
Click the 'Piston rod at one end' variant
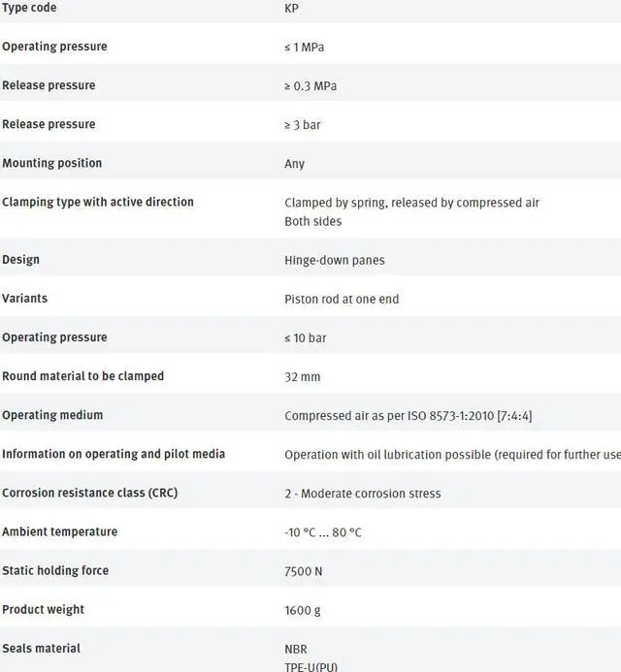(342, 300)
